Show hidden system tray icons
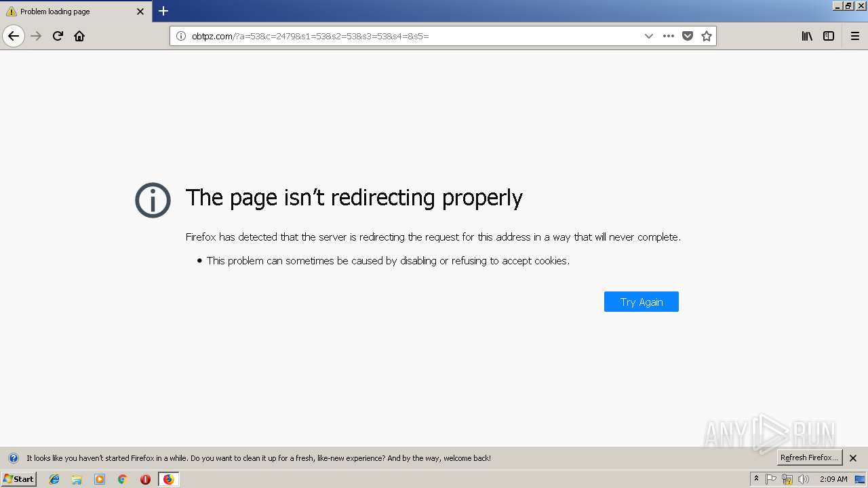Screen dimensions: 868x488 757,479
